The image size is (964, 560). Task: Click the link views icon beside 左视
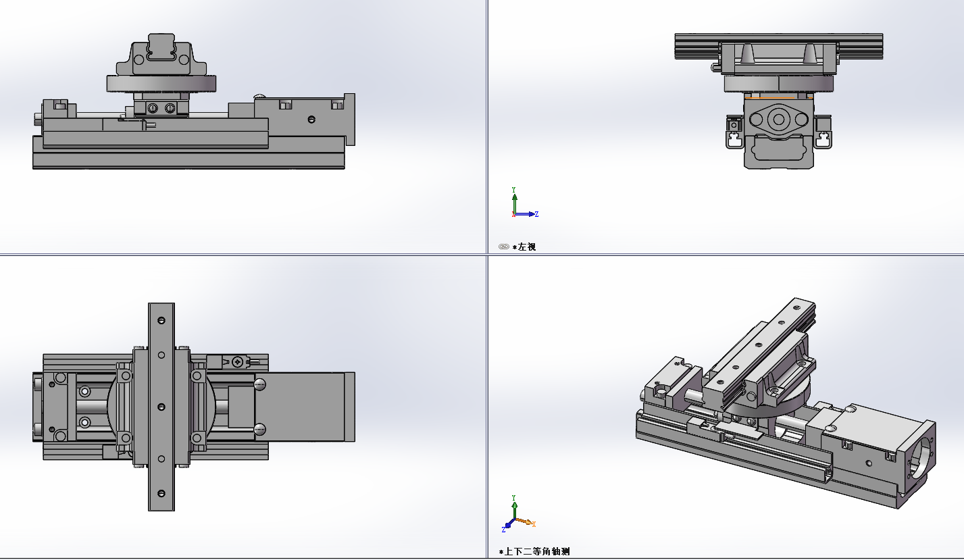click(503, 247)
